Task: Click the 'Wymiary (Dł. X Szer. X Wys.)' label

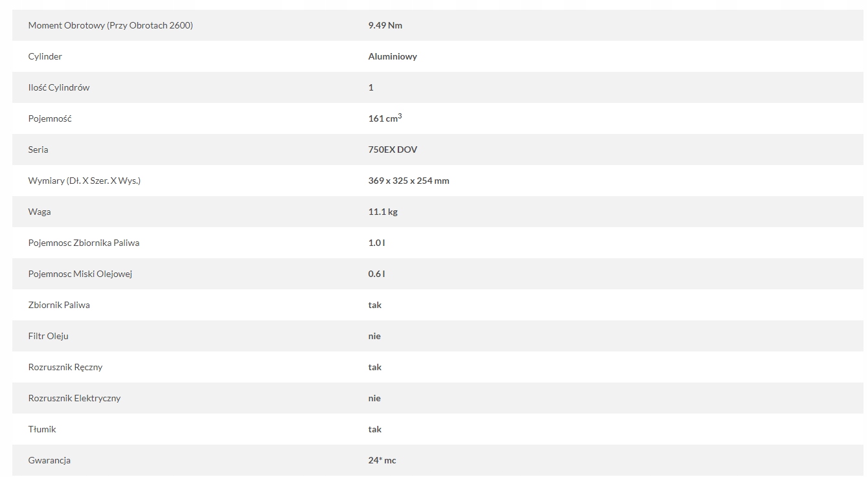Action: pos(84,181)
